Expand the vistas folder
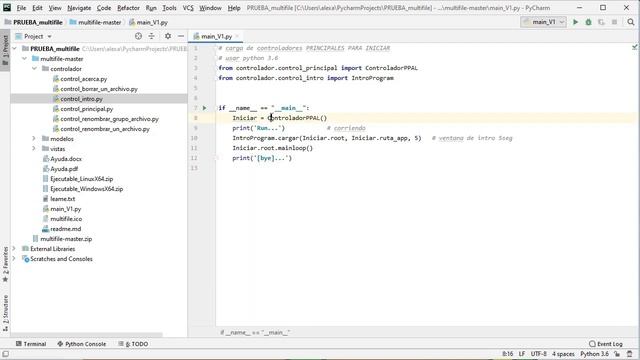640x360 pixels. [x=34, y=149]
